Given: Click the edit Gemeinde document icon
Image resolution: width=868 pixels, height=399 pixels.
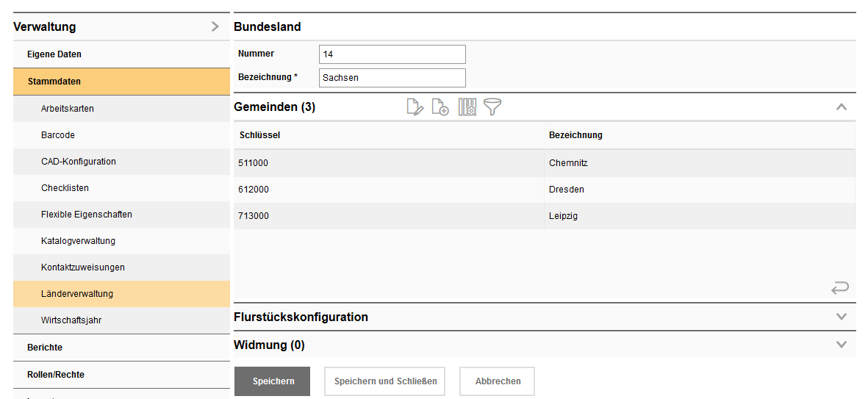Looking at the screenshot, I should point(415,107).
